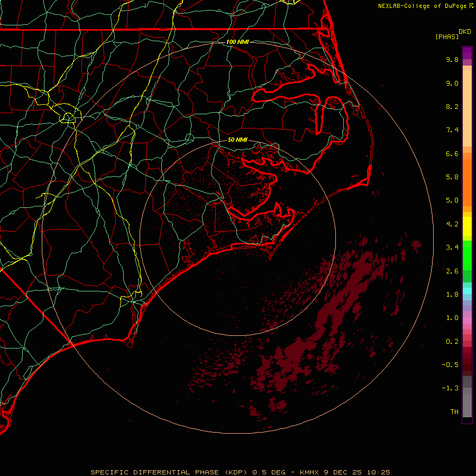Pick the yellow band of the color bar

[467, 226]
